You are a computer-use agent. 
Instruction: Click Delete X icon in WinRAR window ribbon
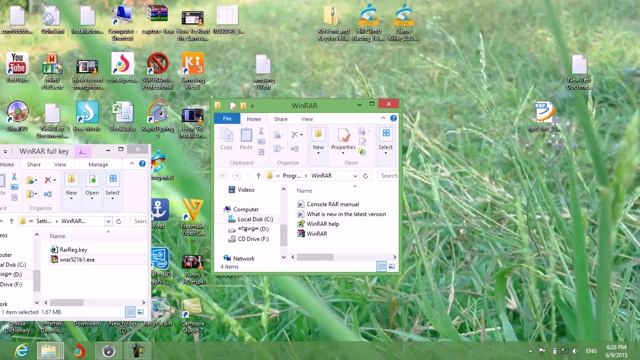294,134
